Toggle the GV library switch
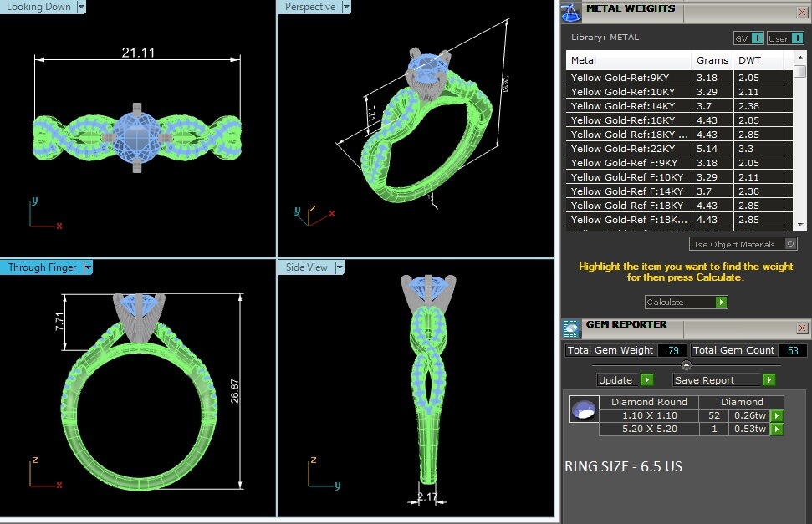 point(757,38)
